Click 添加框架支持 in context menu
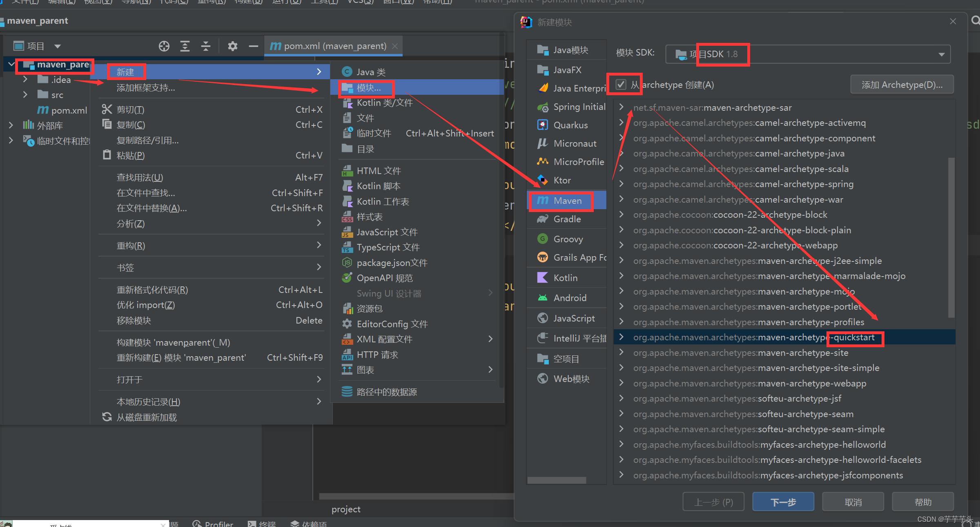Image resolution: width=980 pixels, height=527 pixels. pos(145,88)
